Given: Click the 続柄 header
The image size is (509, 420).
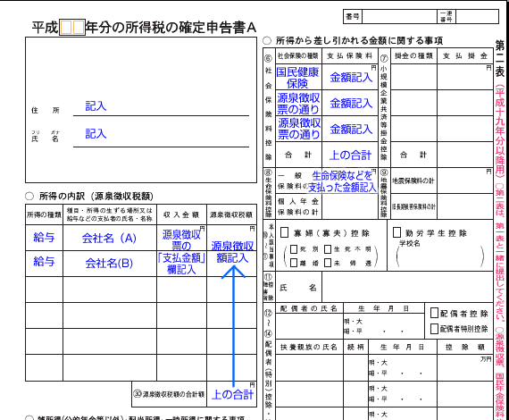Looking at the screenshot, I should click(x=355, y=347).
